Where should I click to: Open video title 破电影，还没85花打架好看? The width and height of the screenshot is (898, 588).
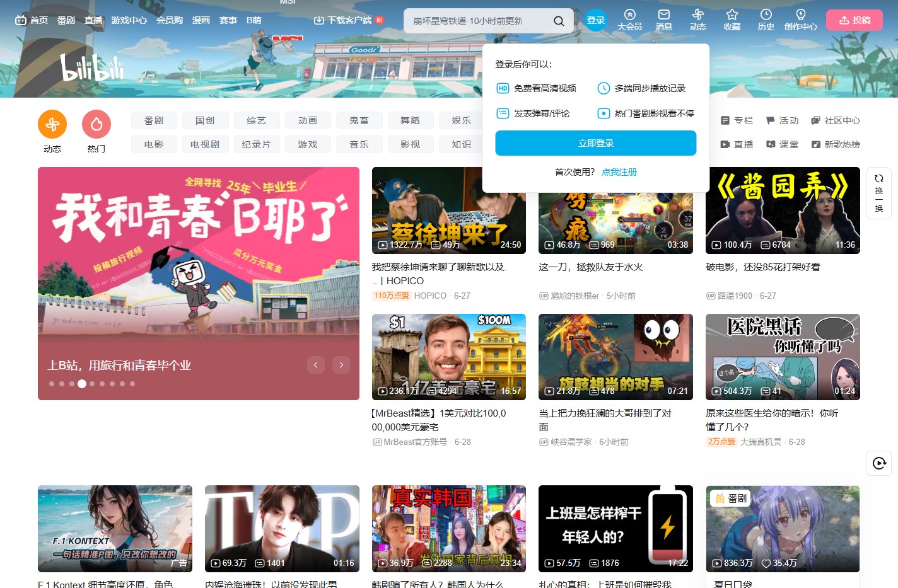[763, 267]
